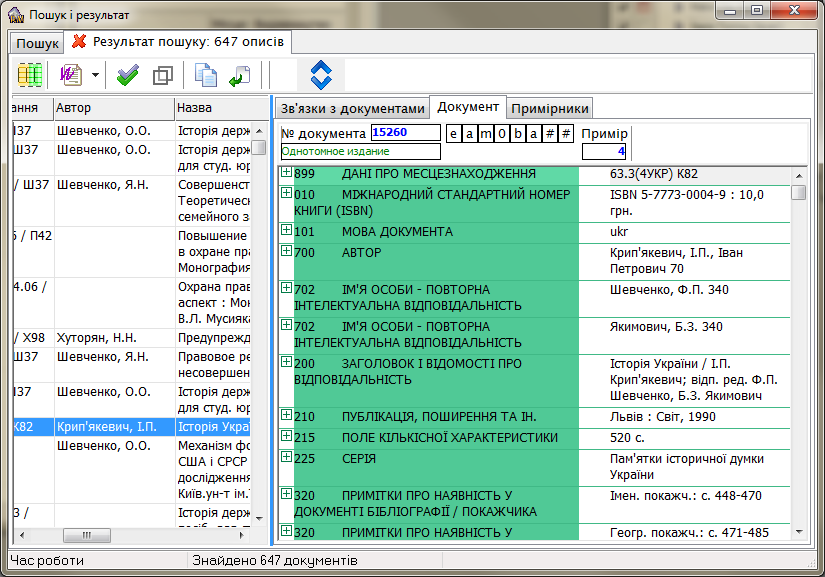This screenshot has height=577, width=825.
Task: Expand field 899 ДАНІ ПРО МІСЦЕЗНАХОДЖЕННЯ
Action: point(286,173)
